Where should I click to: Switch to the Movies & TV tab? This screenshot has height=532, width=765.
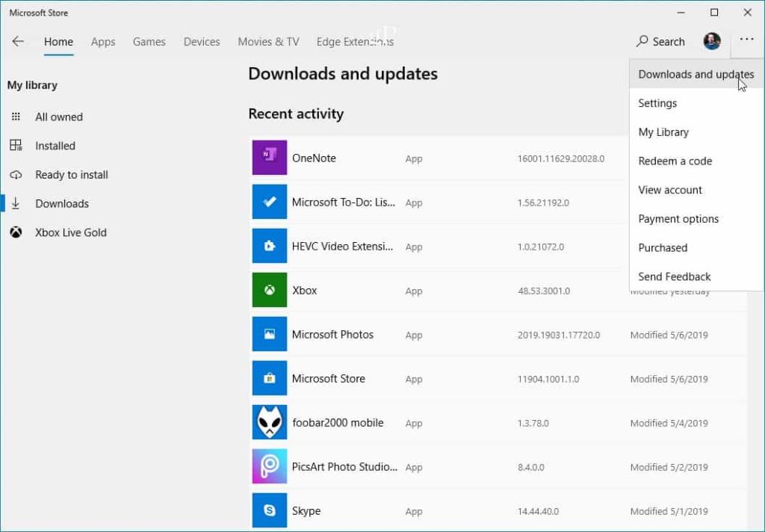pos(268,42)
